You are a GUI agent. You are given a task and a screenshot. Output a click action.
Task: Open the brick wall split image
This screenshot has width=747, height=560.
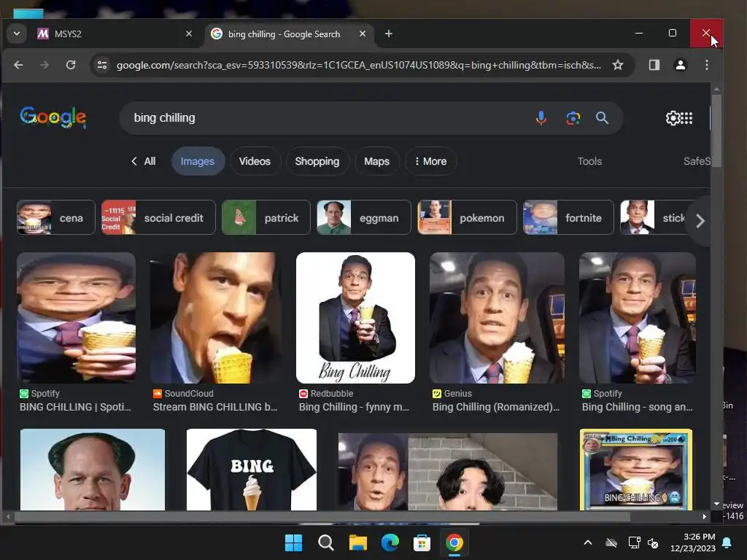(448, 471)
